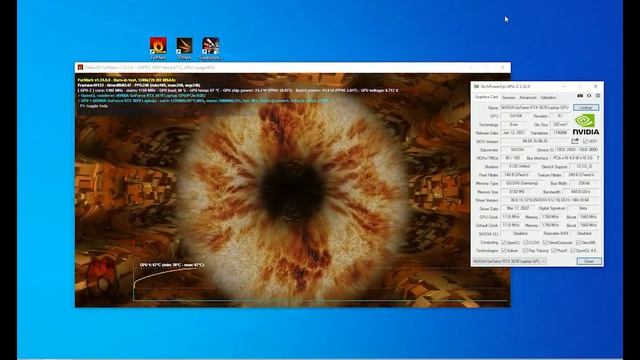Close the FurMark window with X
Image resolution: width=640 pixels, height=360 pixels.
pyautogui.click(x=503, y=67)
